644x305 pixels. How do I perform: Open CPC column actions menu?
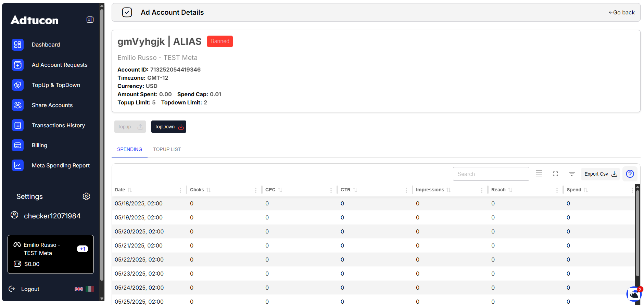point(331,190)
